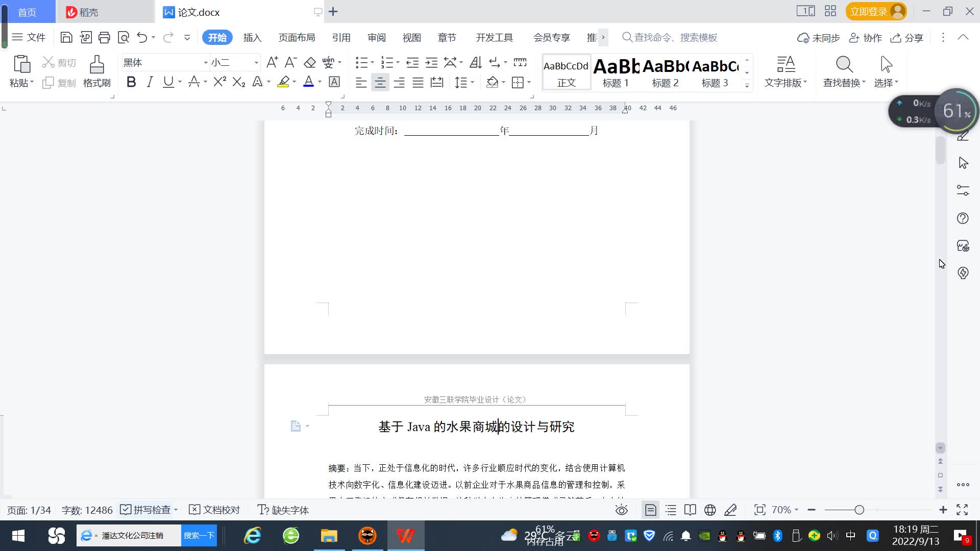Click the zoom slider handle
Viewport: 980px width, 551px height.
(x=859, y=510)
